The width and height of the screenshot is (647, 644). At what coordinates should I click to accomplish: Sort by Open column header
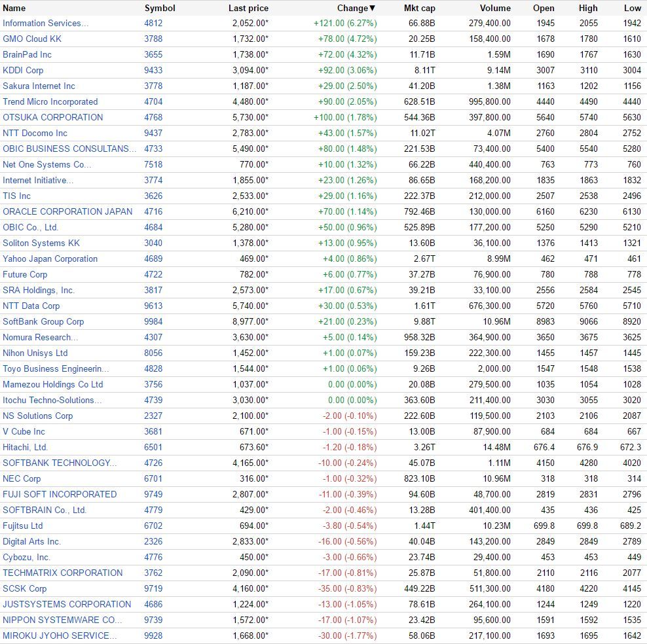(x=544, y=9)
